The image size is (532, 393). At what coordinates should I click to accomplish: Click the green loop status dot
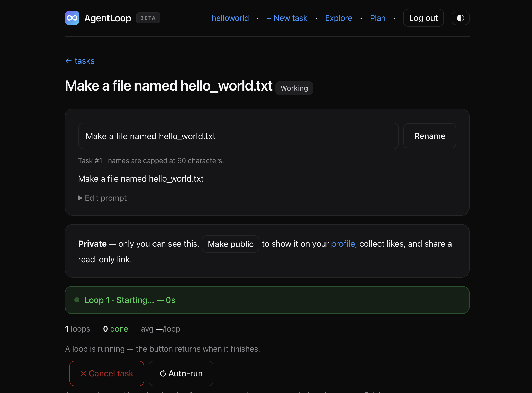pyautogui.click(x=77, y=300)
